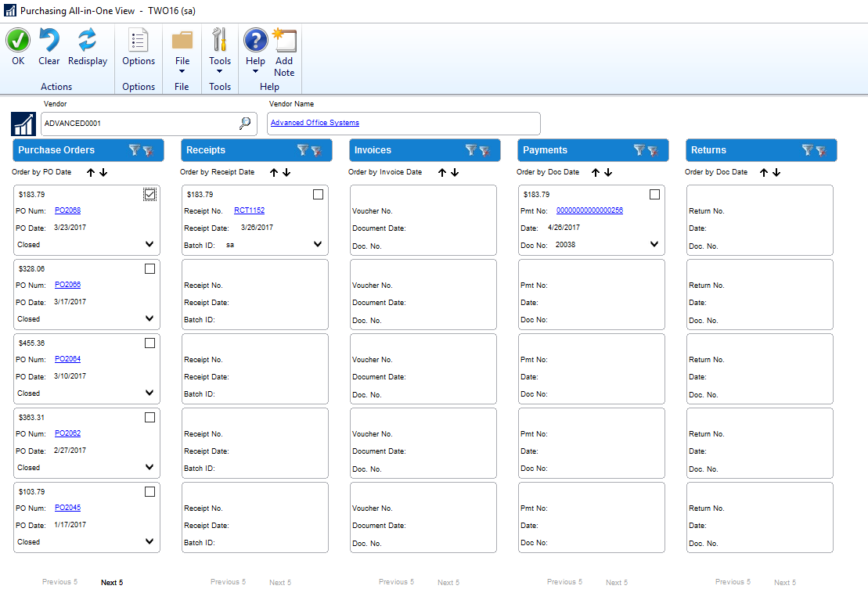Click the vendor lookup magnifier icon

(x=245, y=123)
